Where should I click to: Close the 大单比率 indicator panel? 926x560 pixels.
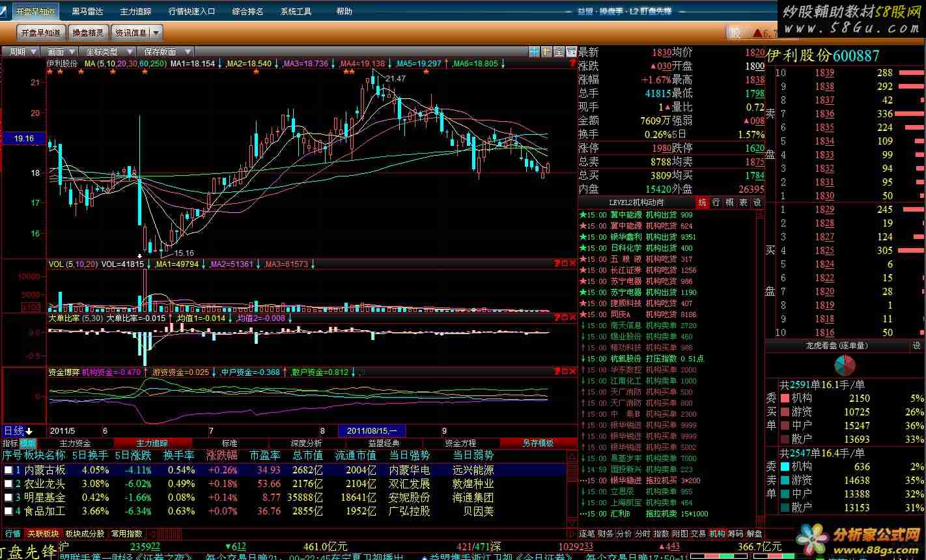(572, 318)
